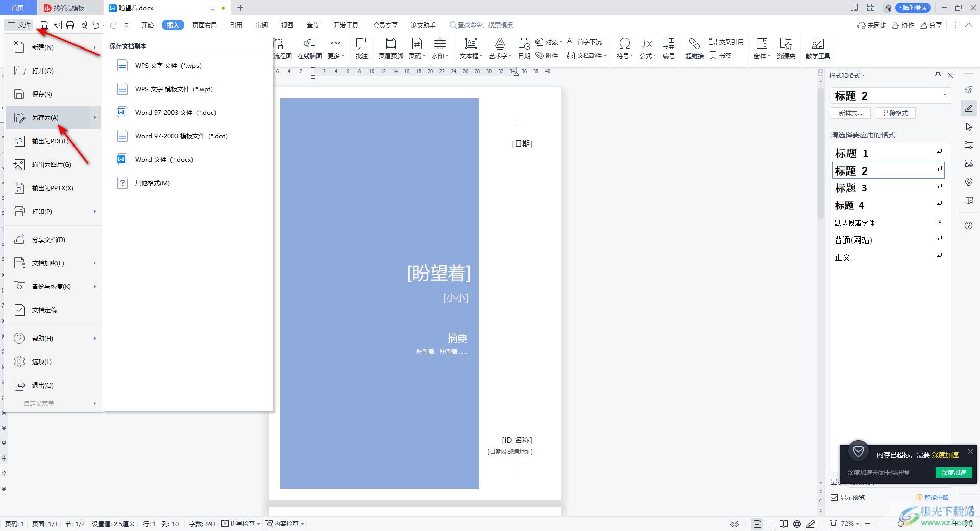Dismiss the memory warning popup

pos(970,452)
